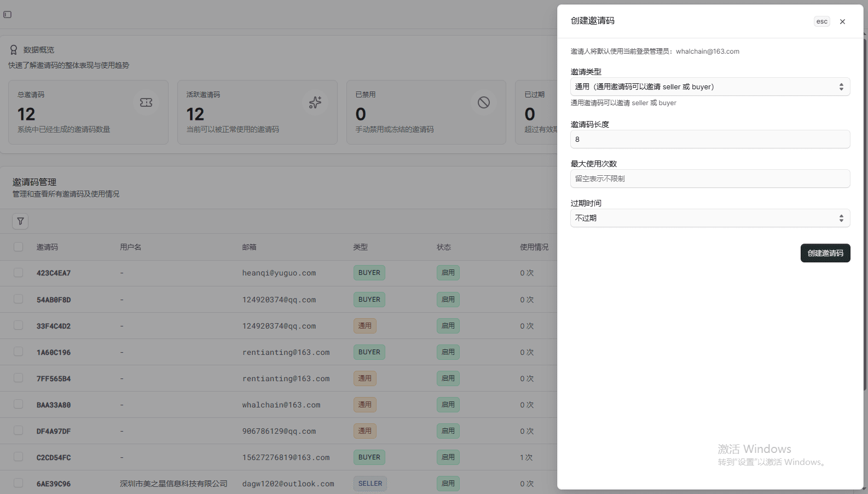Click the ban icon in 已禁用 card

pos(484,102)
